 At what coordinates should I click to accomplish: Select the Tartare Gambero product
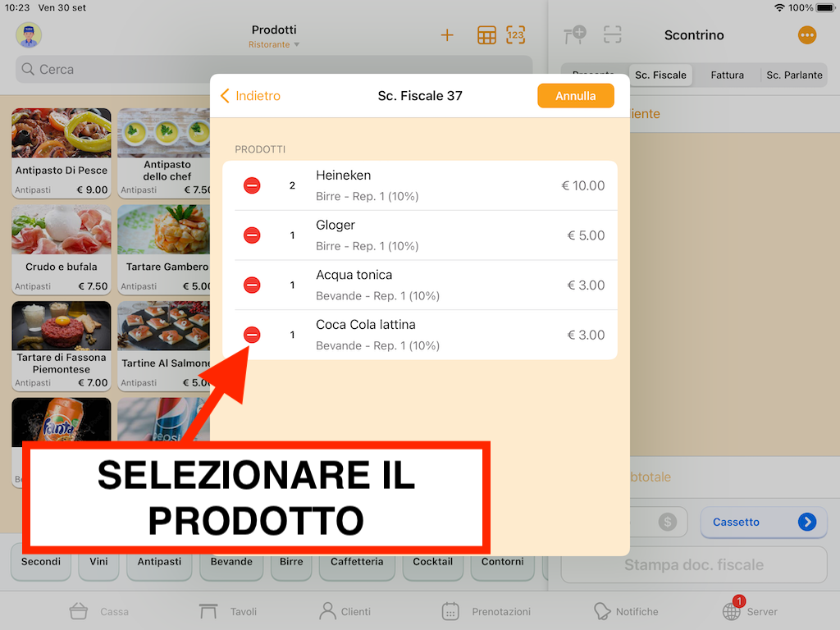coord(164,249)
